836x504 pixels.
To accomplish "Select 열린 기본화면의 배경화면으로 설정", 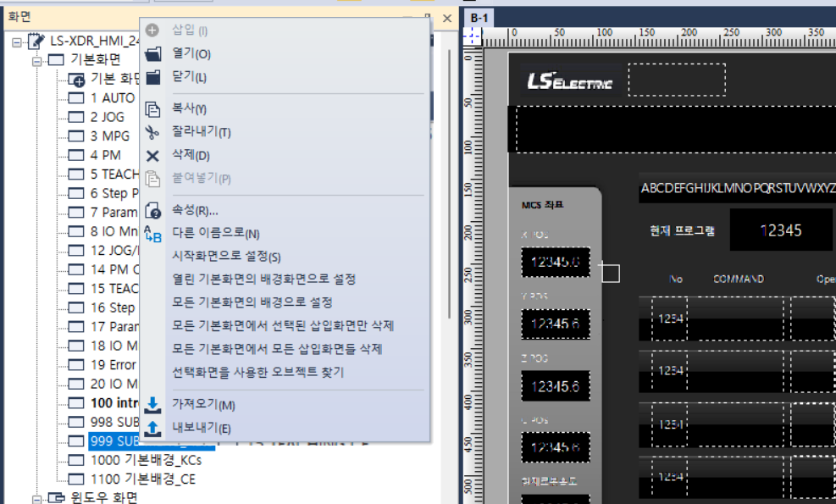I will click(264, 280).
